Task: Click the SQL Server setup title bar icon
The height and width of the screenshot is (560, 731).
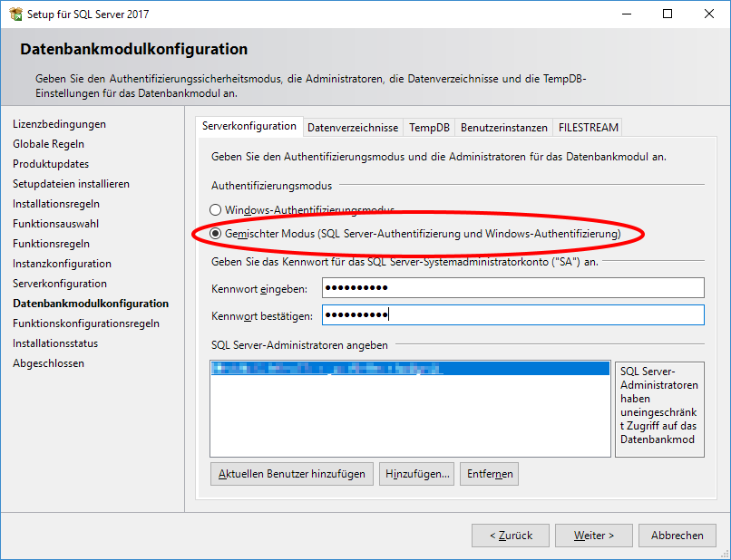Action: [x=15, y=14]
